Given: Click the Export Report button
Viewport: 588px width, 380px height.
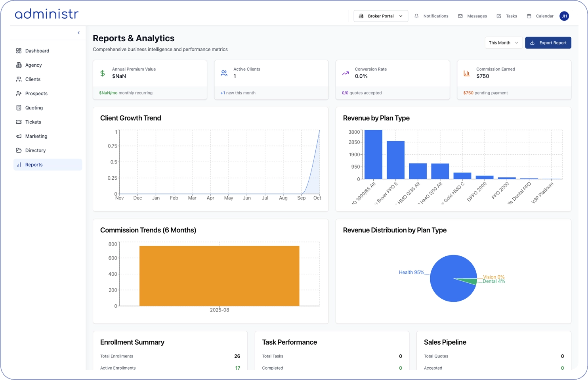Looking at the screenshot, I should pos(548,43).
